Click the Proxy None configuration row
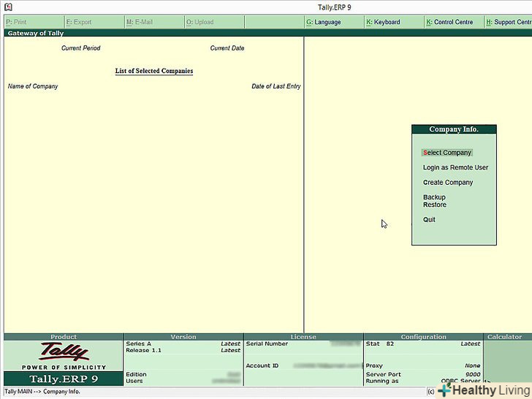The height and width of the screenshot is (399, 532). (423, 365)
